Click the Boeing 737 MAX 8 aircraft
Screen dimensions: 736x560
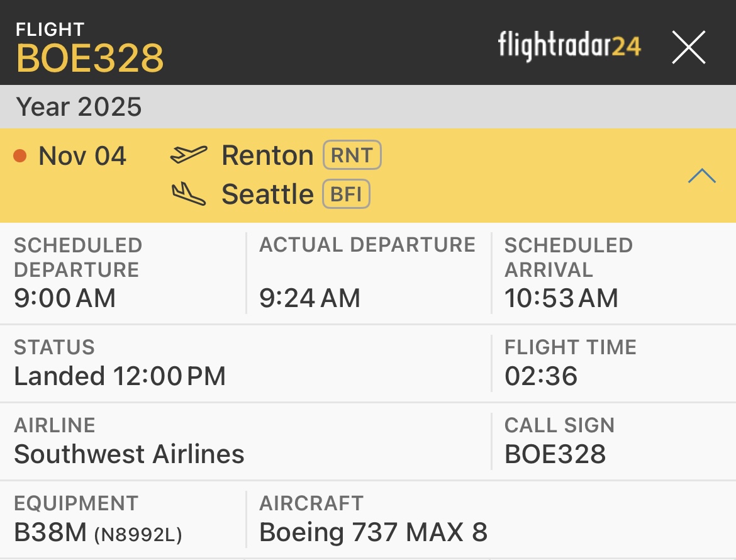[x=373, y=532]
